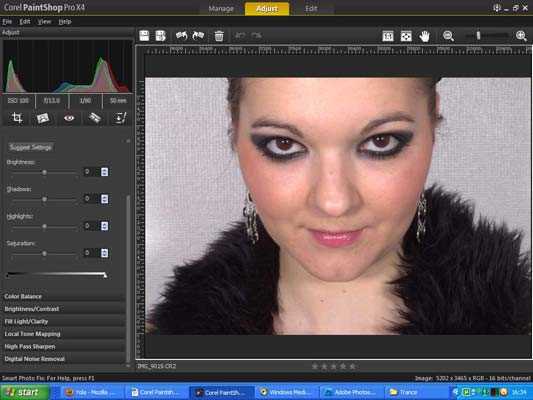
Task: Switch to the Manage tab
Action: point(221,8)
